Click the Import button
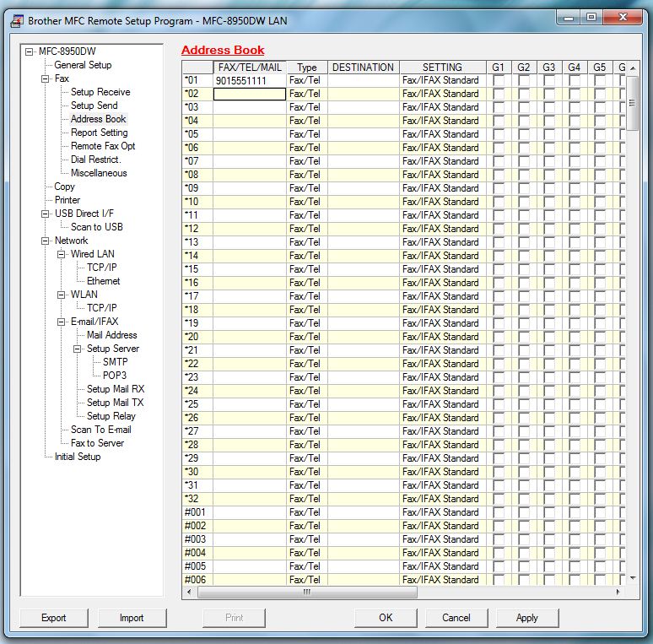The image size is (653, 644). click(132, 618)
